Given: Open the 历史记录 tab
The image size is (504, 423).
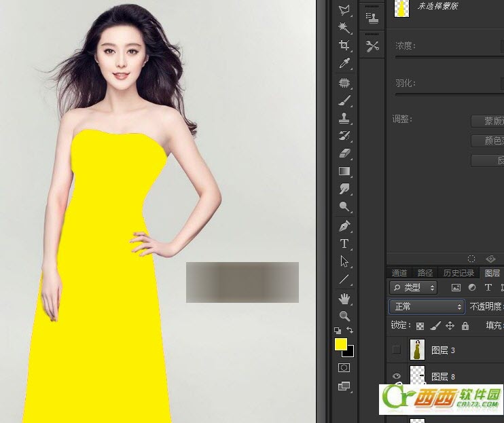Looking at the screenshot, I should pos(458,273).
